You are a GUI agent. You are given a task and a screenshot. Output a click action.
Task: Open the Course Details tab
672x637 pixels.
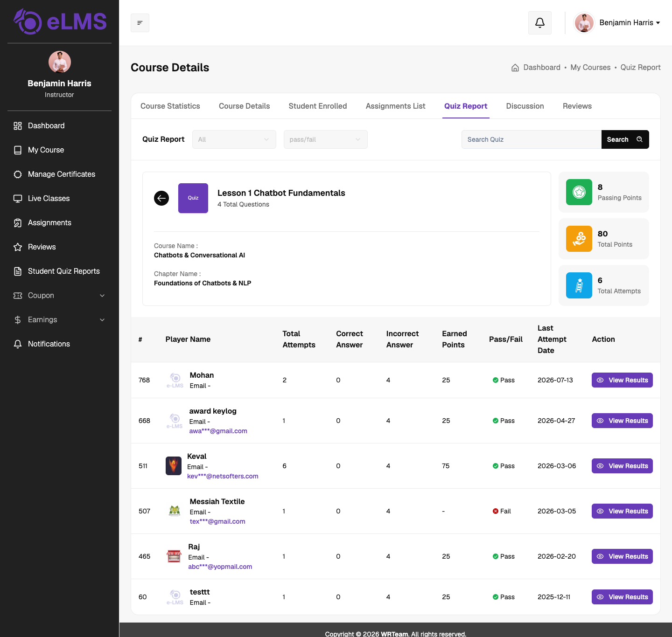pyautogui.click(x=245, y=106)
